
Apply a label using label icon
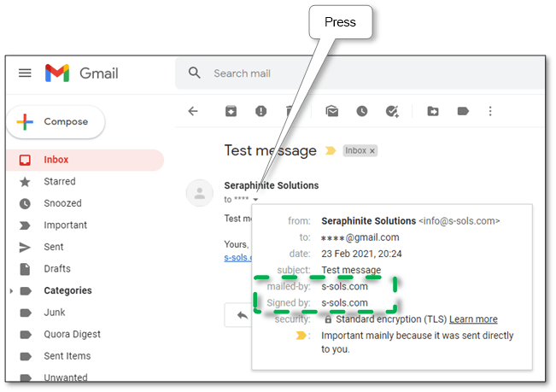click(x=463, y=111)
